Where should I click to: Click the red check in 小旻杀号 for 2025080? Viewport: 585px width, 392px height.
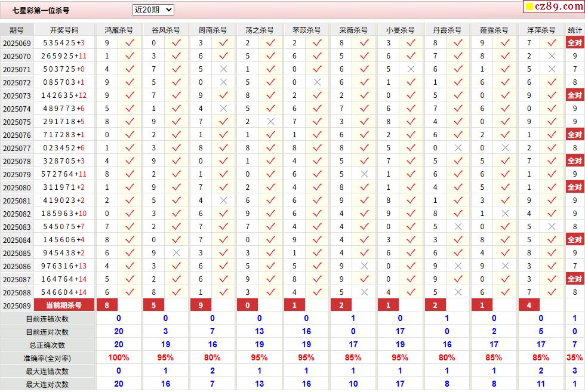(x=411, y=187)
